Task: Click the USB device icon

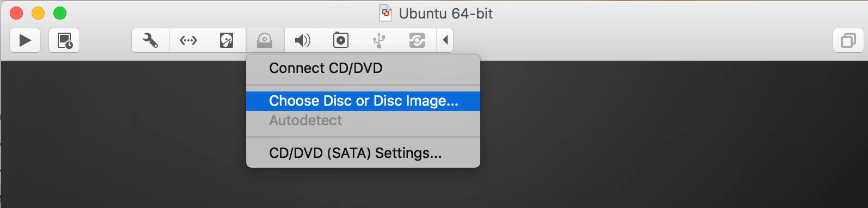Action: tap(379, 40)
